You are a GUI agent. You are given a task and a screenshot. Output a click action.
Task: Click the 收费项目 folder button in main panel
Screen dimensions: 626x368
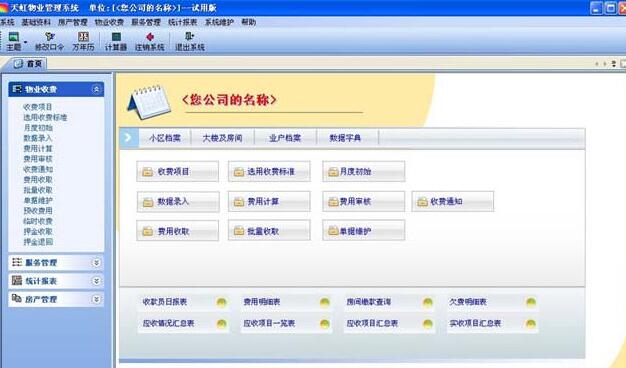(178, 172)
